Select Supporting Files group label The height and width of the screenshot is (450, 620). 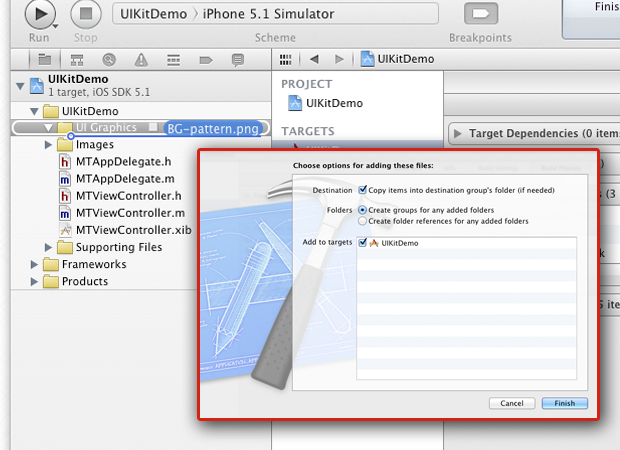tap(119, 248)
